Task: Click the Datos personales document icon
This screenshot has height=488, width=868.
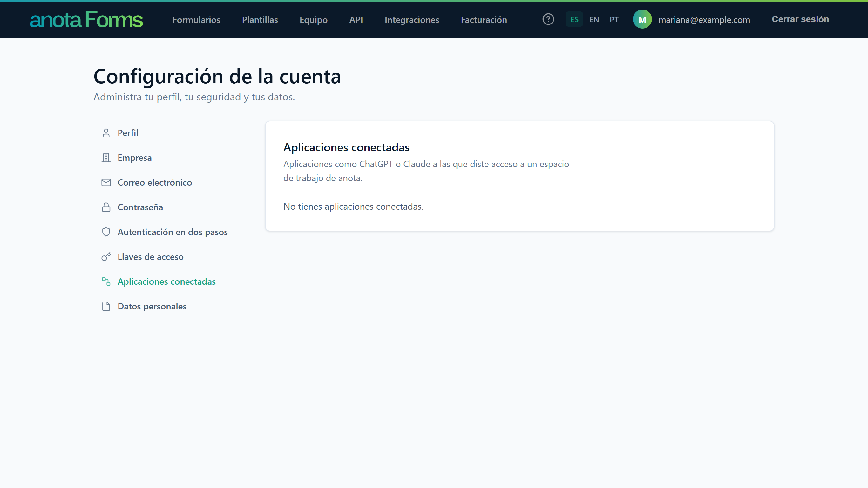Action: (x=106, y=306)
